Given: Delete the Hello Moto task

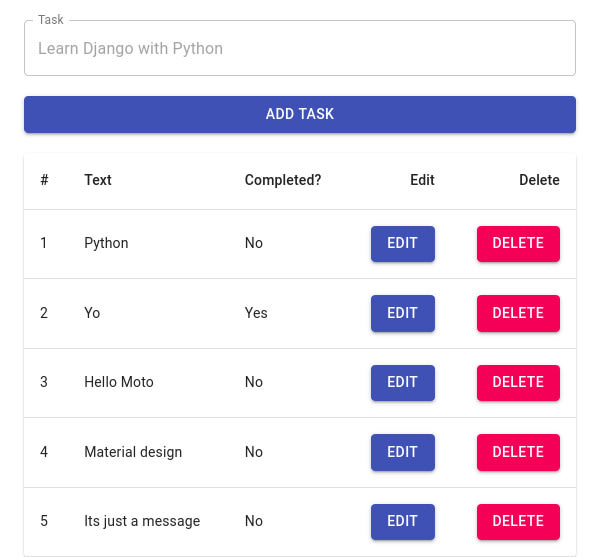Looking at the screenshot, I should 518,382.
